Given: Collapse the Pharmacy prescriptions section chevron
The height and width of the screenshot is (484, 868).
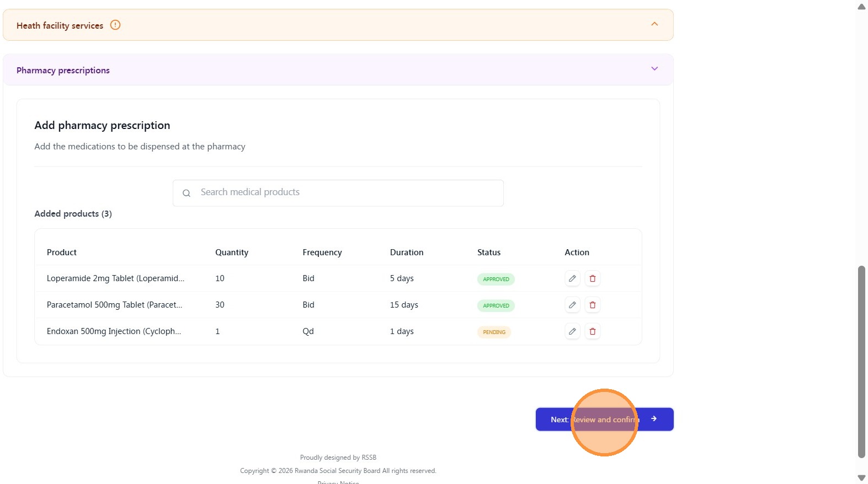Looking at the screenshot, I should point(654,69).
